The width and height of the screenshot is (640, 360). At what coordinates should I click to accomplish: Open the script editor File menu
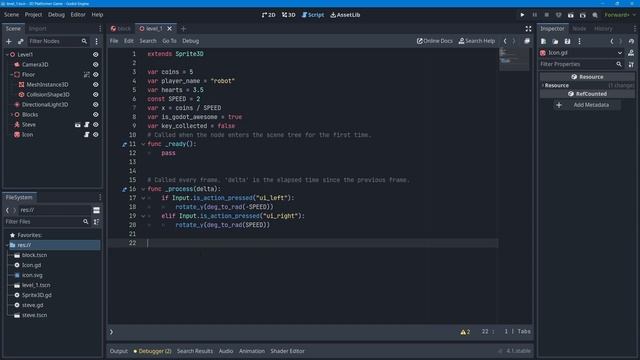click(x=114, y=41)
